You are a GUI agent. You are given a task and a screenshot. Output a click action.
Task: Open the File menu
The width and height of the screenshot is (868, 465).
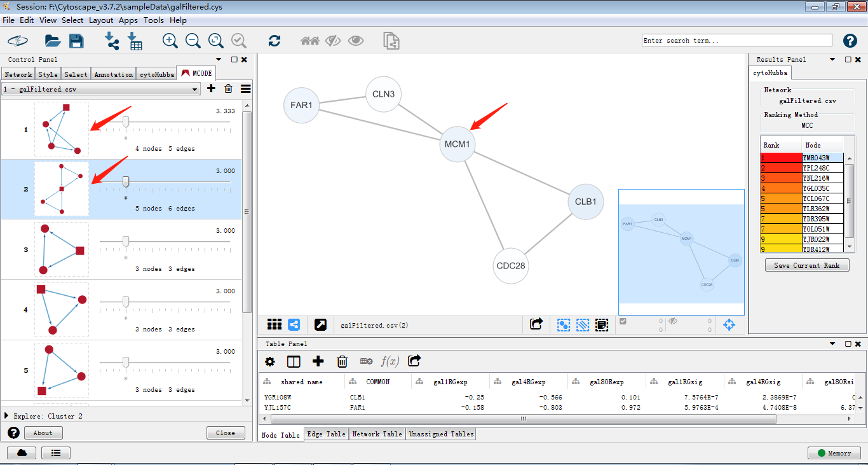[8, 20]
